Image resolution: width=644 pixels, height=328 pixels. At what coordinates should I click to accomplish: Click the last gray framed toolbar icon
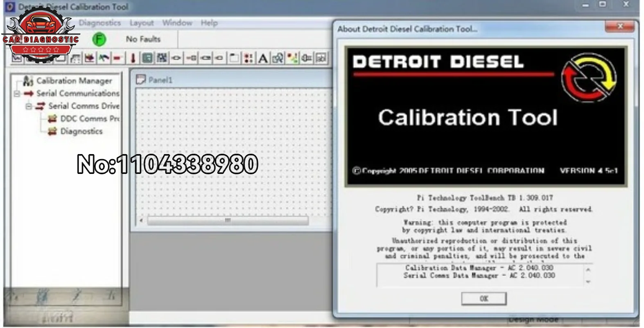[x=321, y=58]
